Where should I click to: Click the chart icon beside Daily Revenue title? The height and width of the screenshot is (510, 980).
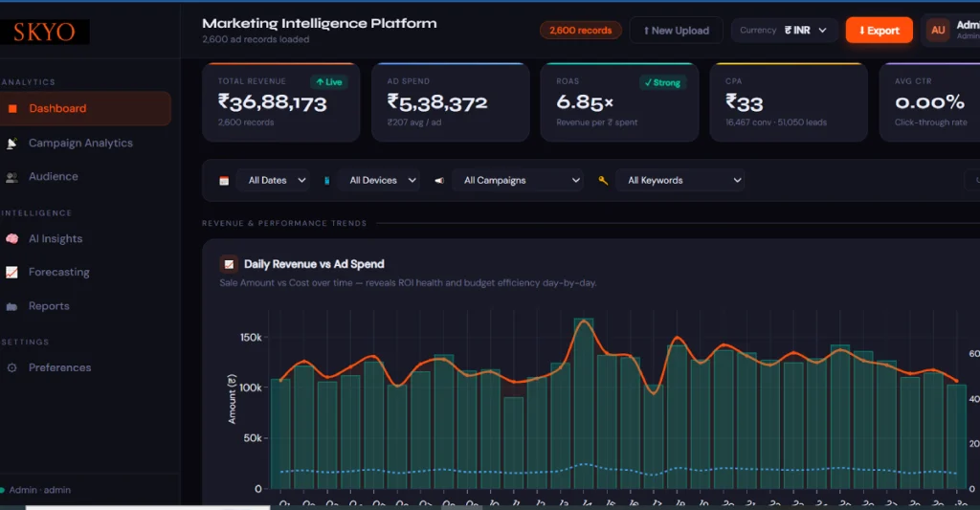[x=229, y=264]
